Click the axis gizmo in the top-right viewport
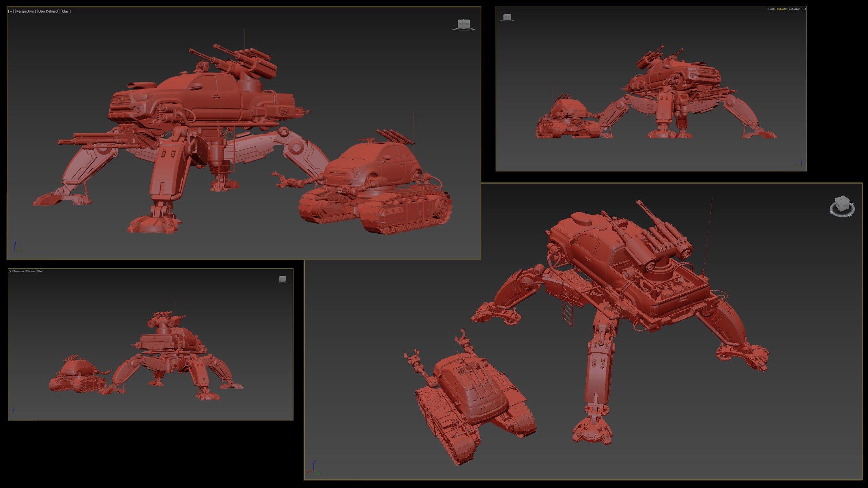Viewport: 868px width, 488px height. tap(799, 163)
